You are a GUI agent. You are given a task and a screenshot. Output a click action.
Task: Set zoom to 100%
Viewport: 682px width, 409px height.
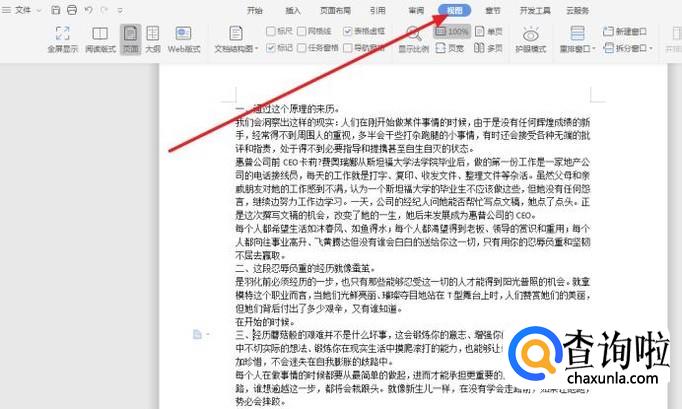point(452,31)
